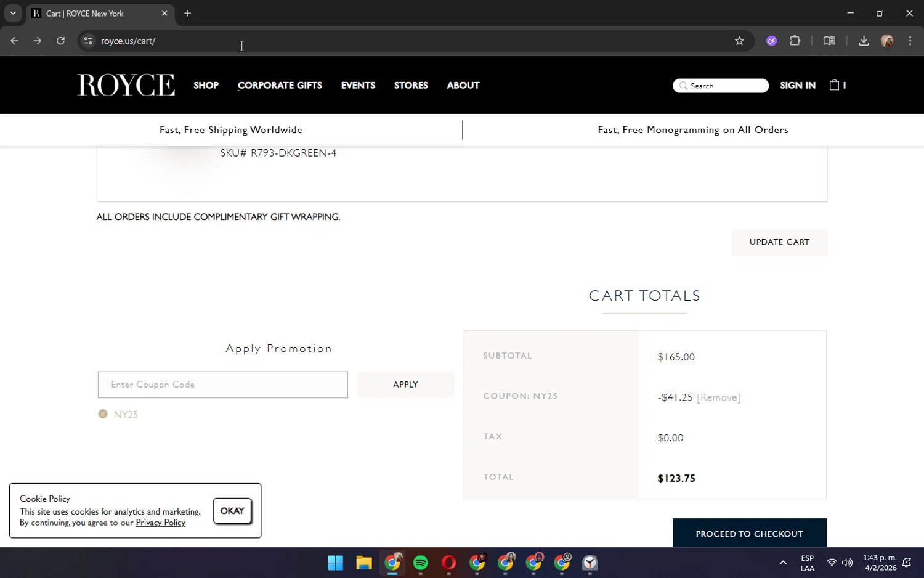Open Windows notifications bell
Image resolution: width=924 pixels, height=578 pixels.
(907, 563)
